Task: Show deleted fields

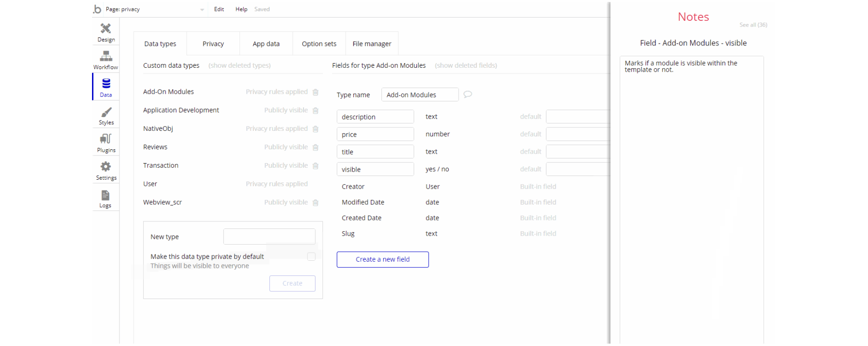Action: 466,65
